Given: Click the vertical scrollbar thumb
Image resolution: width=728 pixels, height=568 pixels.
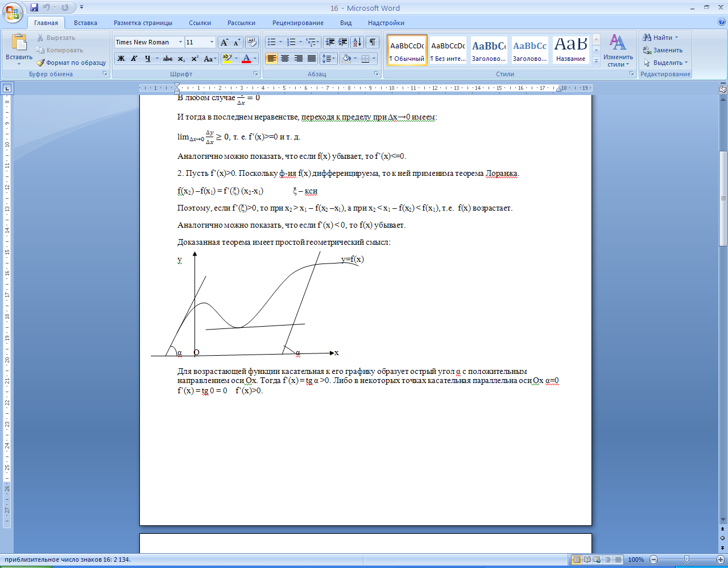Looking at the screenshot, I should (723, 199).
